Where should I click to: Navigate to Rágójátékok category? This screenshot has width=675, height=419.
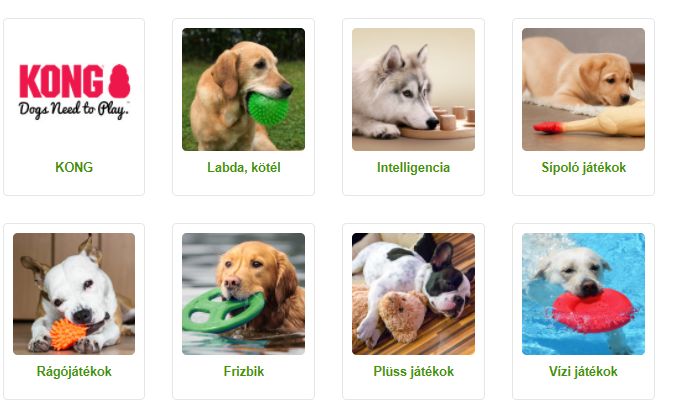74,372
